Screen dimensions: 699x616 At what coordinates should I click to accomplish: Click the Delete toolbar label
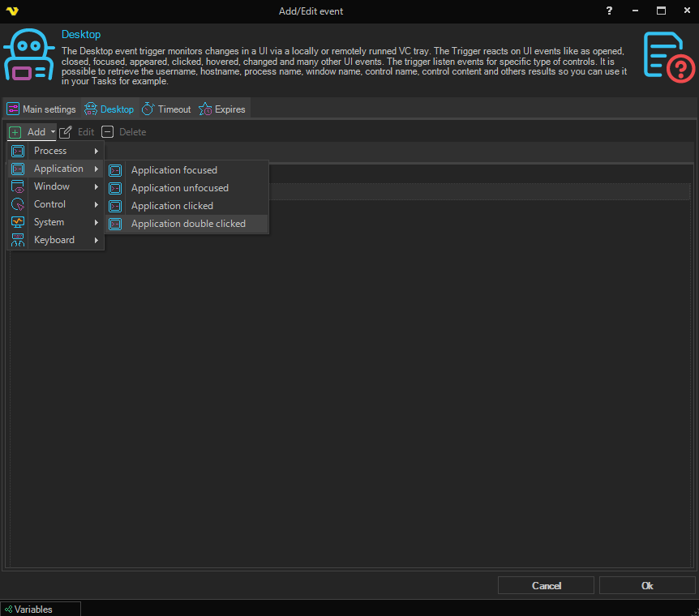(x=132, y=132)
